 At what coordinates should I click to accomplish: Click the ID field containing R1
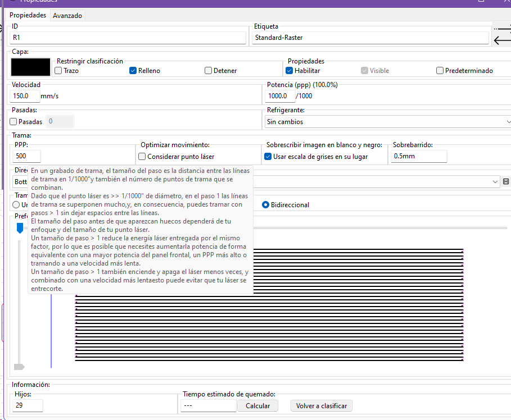coord(128,38)
